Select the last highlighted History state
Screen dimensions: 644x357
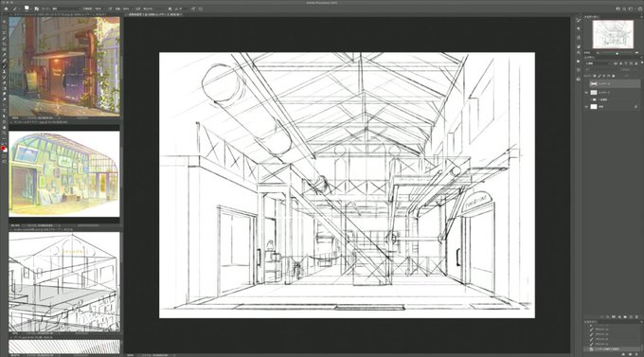(x=612, y=349)
